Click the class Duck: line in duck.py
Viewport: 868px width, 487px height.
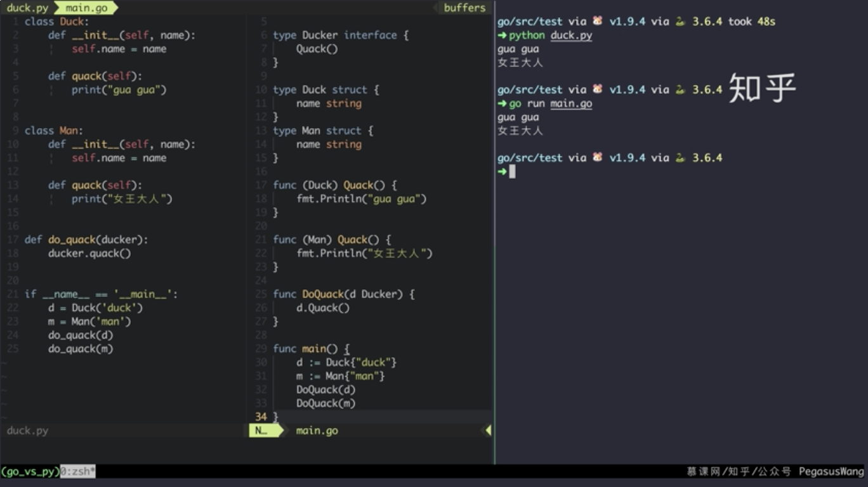(56, 22)
